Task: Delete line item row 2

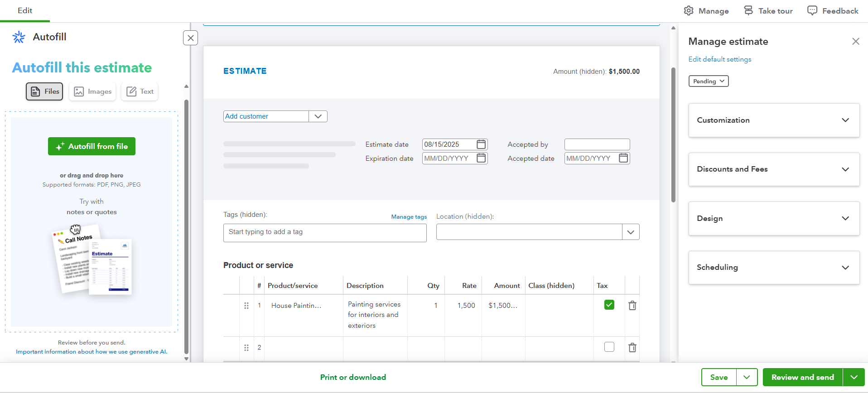Action: 632,348
